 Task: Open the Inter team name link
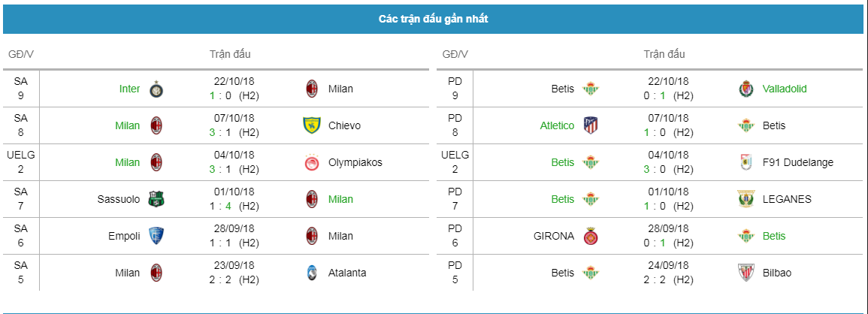click(x=129, y=89)
